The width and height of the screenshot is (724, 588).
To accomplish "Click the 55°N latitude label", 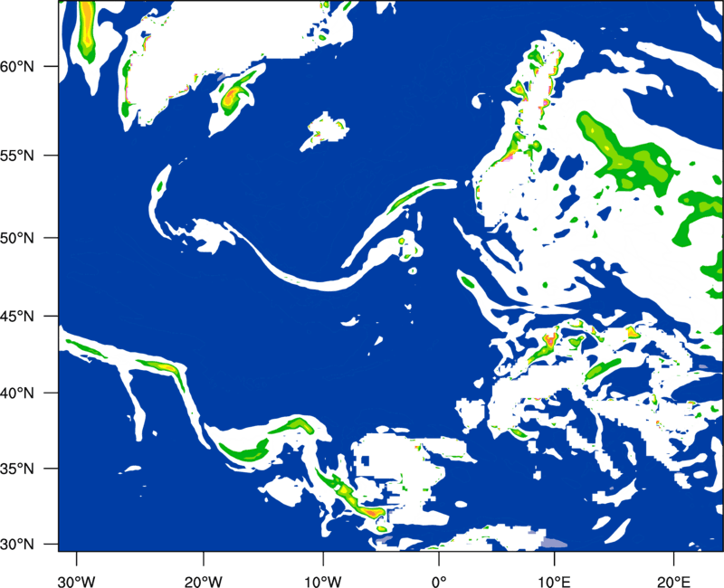I will [17, 156].
